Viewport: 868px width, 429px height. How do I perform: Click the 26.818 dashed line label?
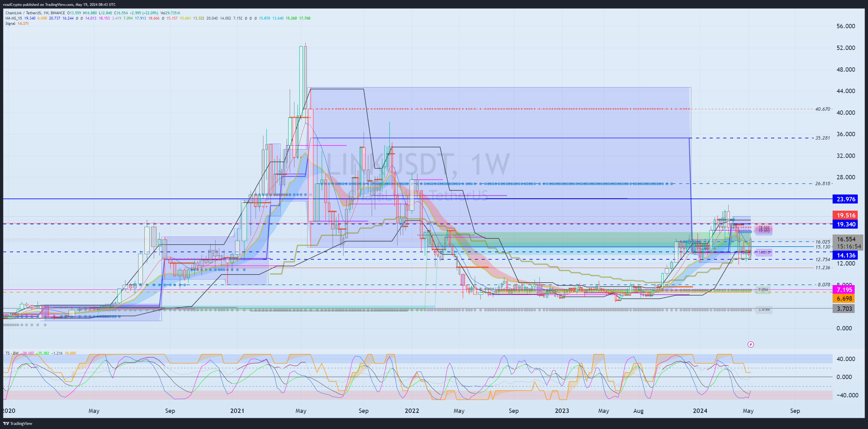click(x=823, y=184)
